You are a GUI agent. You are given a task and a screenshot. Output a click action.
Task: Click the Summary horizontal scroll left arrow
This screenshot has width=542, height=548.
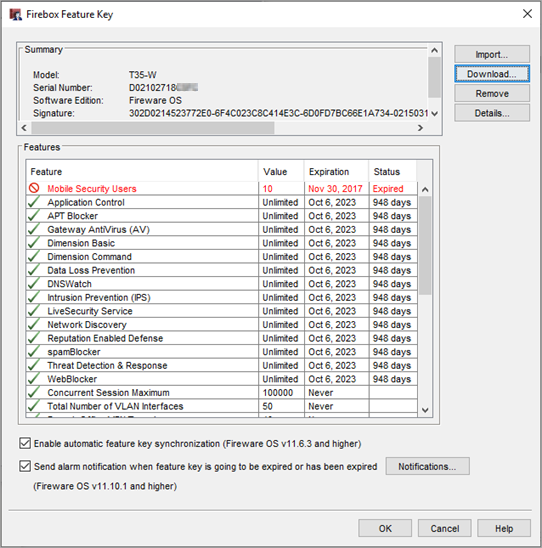point(24,128)
